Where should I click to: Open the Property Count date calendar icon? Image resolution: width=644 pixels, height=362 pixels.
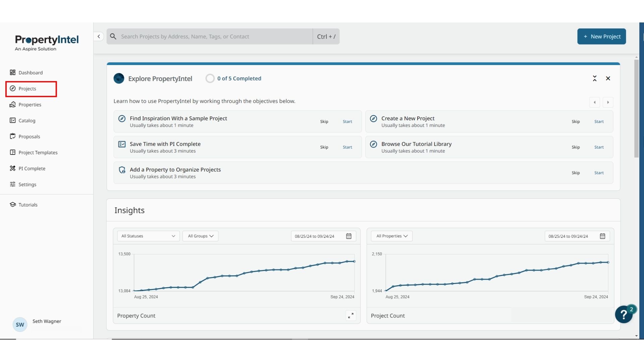coord(349,236)
